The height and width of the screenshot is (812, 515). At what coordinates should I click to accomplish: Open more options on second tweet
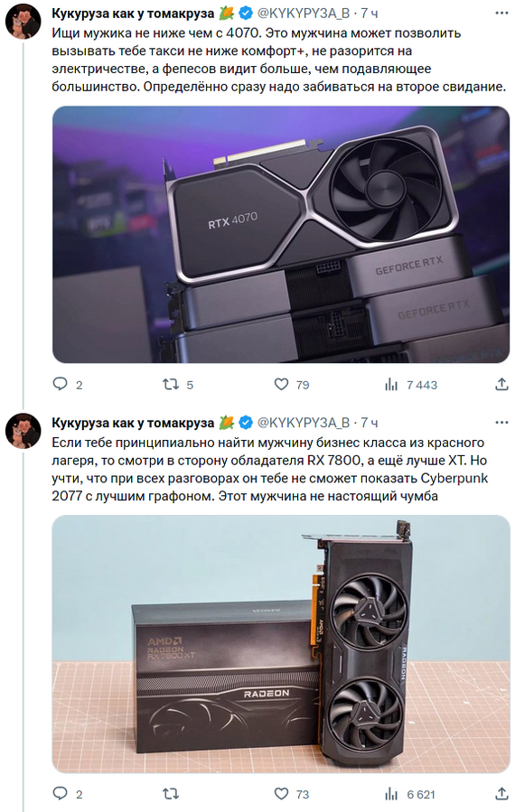point(501,423)
